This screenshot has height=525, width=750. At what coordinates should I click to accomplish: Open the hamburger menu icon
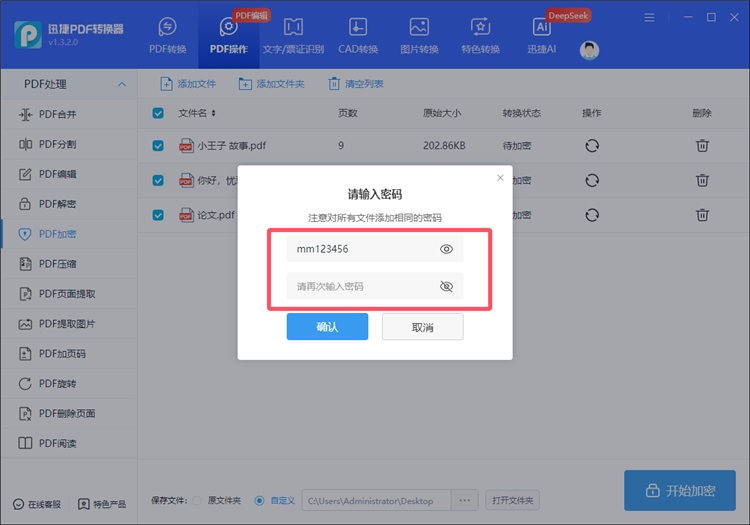[649, 18]
